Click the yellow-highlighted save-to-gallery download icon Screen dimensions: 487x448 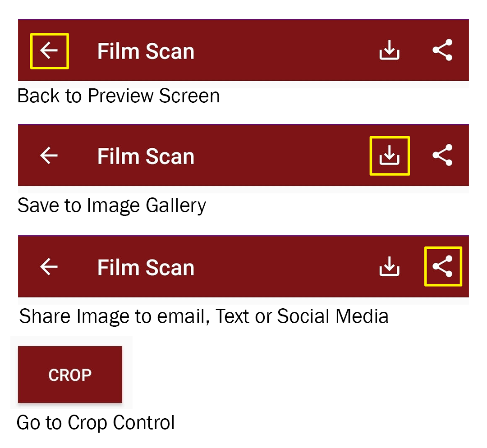point(389,156)
